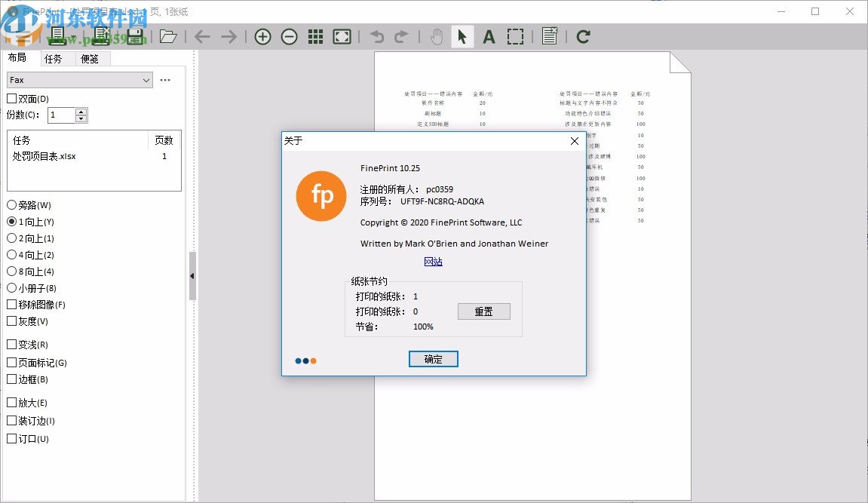Select the arrow selection tool
The height and width of the screenshot is (503, 868).
click(x=462, y=35)
